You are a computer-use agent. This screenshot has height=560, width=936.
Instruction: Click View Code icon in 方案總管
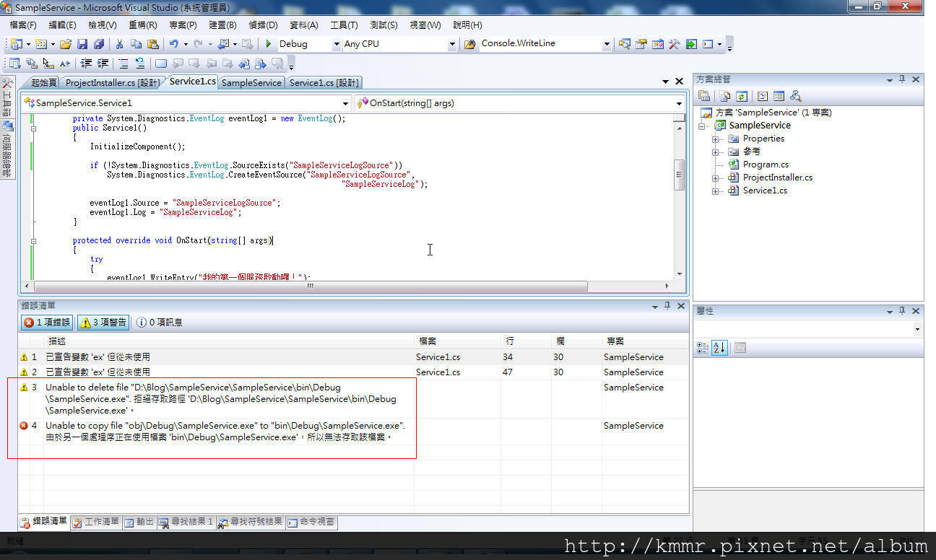point(763,96)
